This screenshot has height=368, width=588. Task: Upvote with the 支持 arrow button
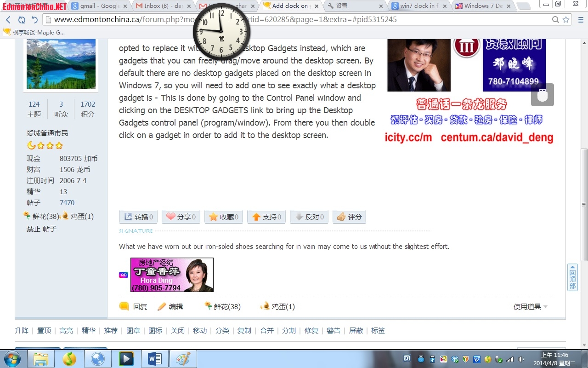coord(266,217)
